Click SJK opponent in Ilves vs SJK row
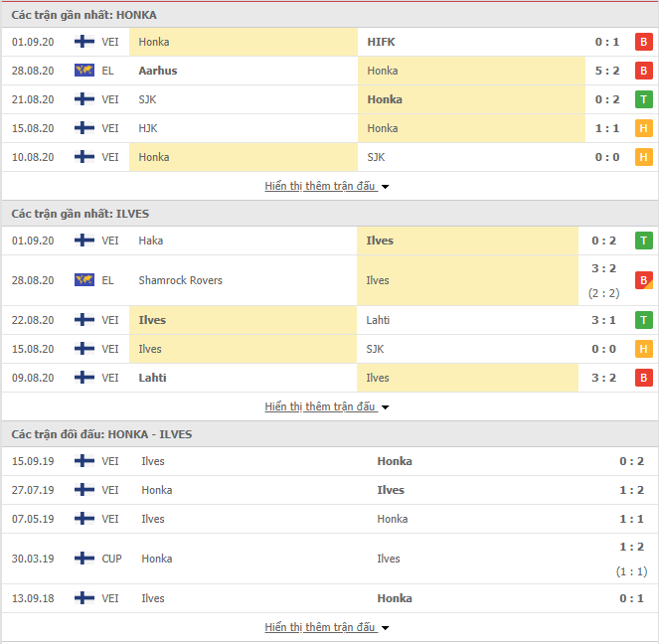The height and width of the screenshot is (644, 659). [x=375, y=349]
